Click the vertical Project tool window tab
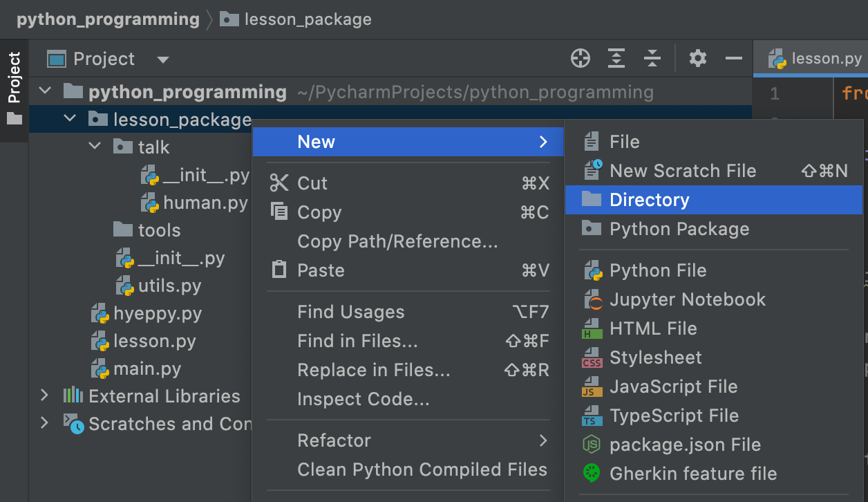 coord(15,91)
